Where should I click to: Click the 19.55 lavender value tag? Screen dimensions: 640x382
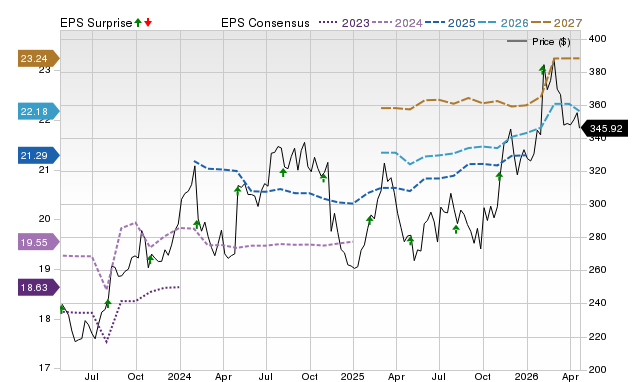click(38, 242)
